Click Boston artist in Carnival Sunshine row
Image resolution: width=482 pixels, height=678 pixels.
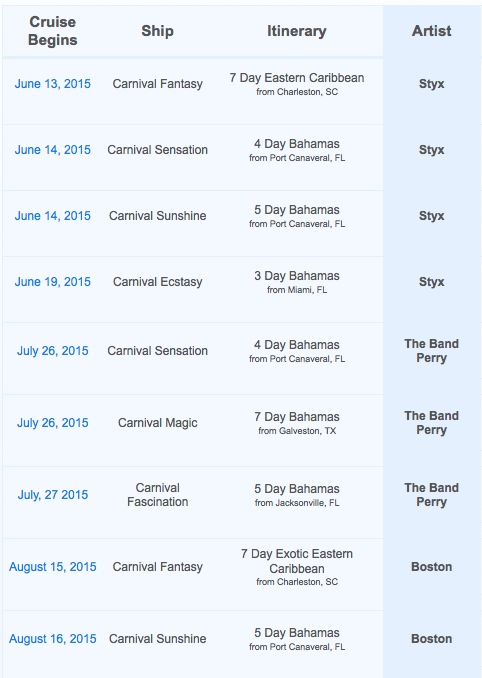pyautogui.click(x=431, y=639)
